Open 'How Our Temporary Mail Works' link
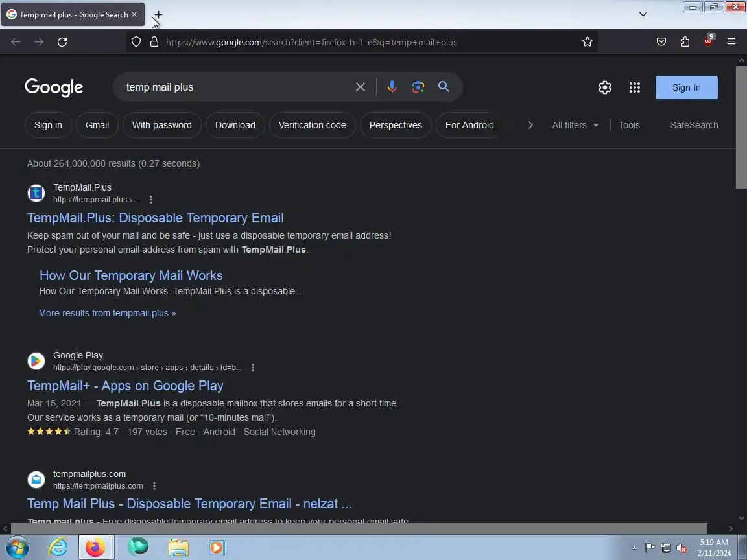 (131, 275)
